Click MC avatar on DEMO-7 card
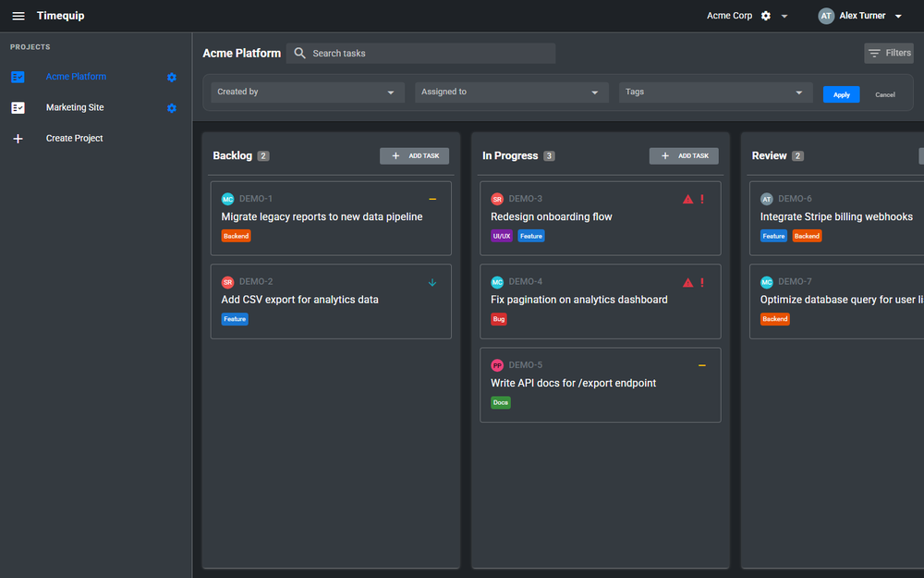The width and height of the screenshot is (924, 578). click(766, 282)
